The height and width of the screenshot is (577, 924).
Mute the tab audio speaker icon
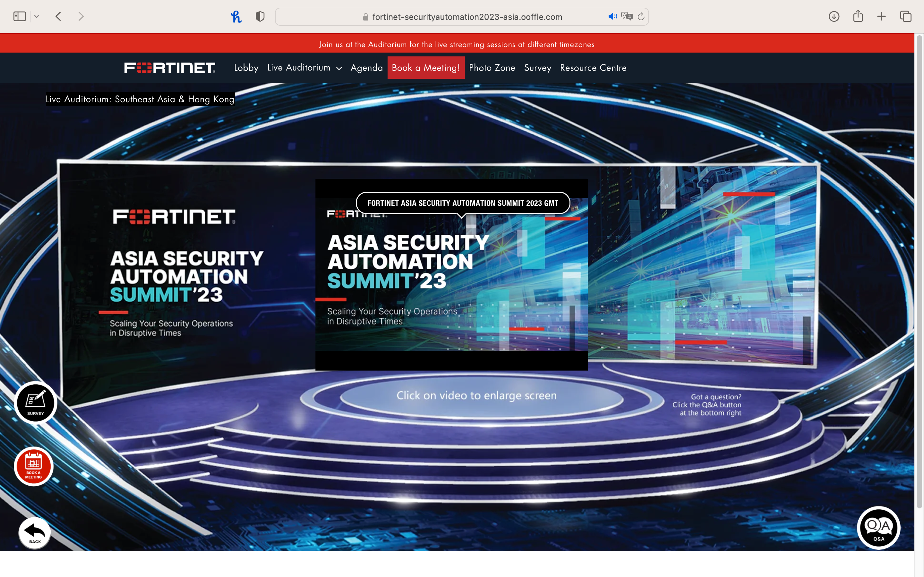(x=612, y=16)
